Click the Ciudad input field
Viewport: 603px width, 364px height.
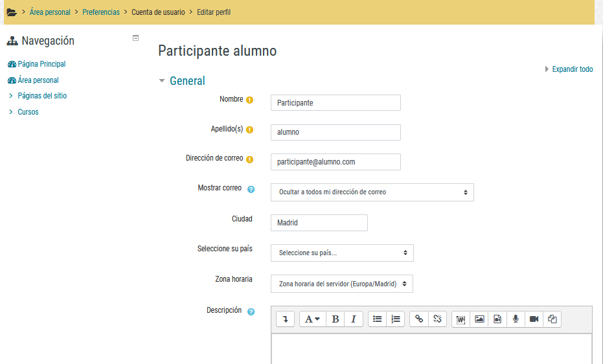[x=319, y=223]
